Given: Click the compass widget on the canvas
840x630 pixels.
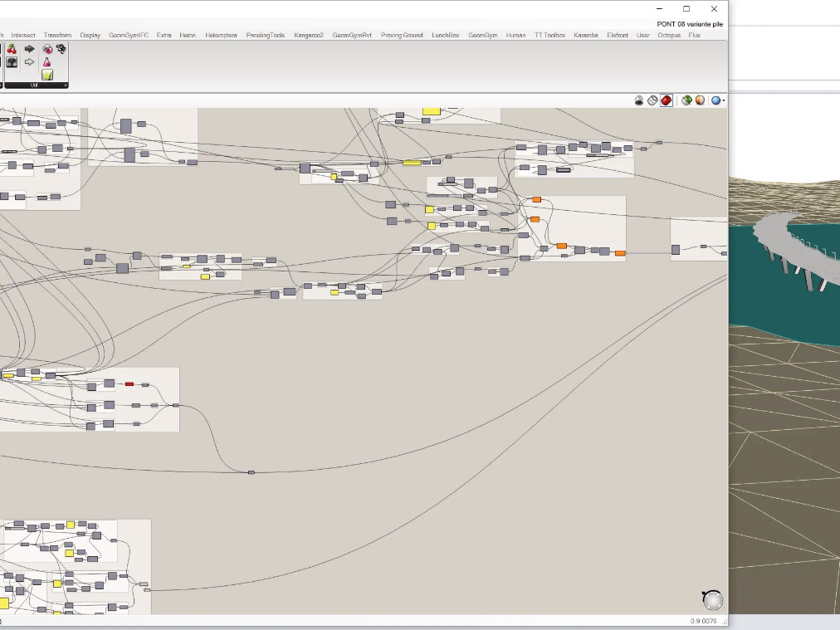Looking at the screenshot, I should click(x=712, y=599).
